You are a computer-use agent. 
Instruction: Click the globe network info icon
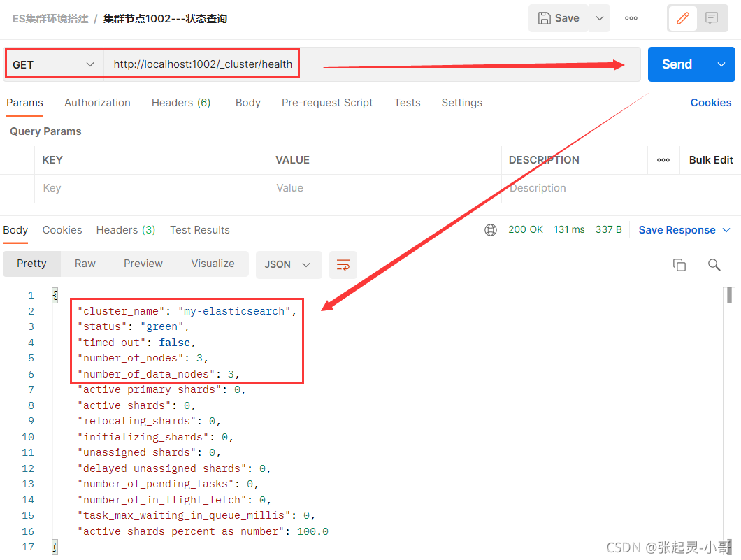pos(491,230)
